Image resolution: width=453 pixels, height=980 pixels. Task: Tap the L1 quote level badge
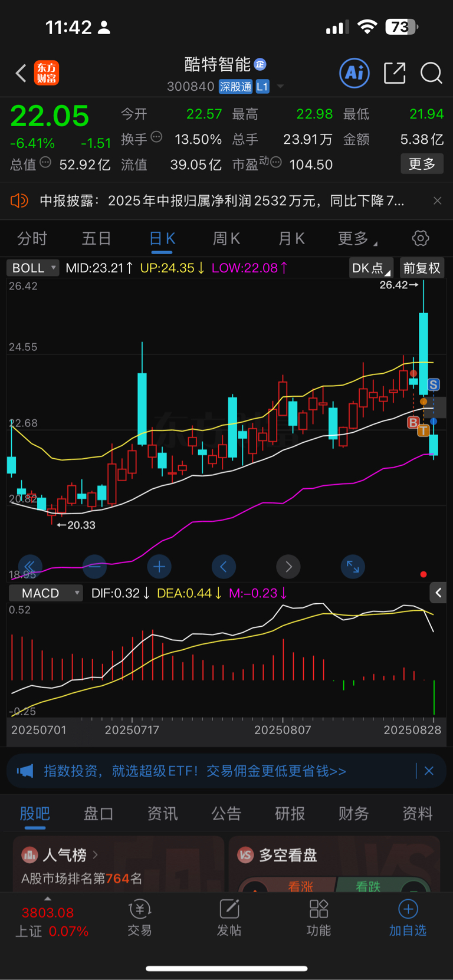[262, 87]
